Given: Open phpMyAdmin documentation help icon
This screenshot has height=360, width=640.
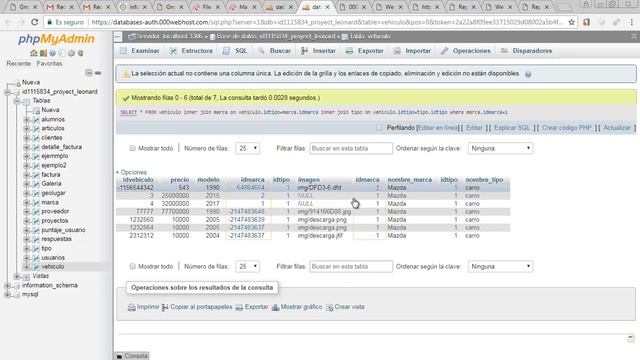Looking at the screenshot, I should (x=53, y=53).
